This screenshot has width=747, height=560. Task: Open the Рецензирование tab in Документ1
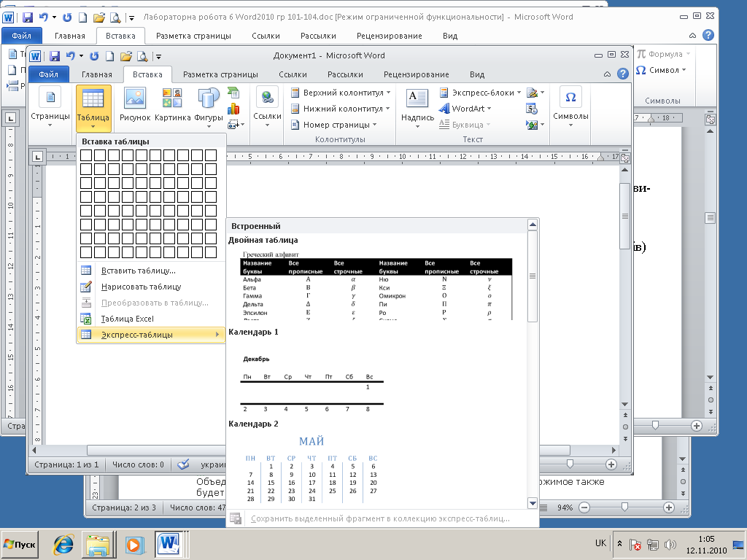pyautogui.click(x=416, y=74)
